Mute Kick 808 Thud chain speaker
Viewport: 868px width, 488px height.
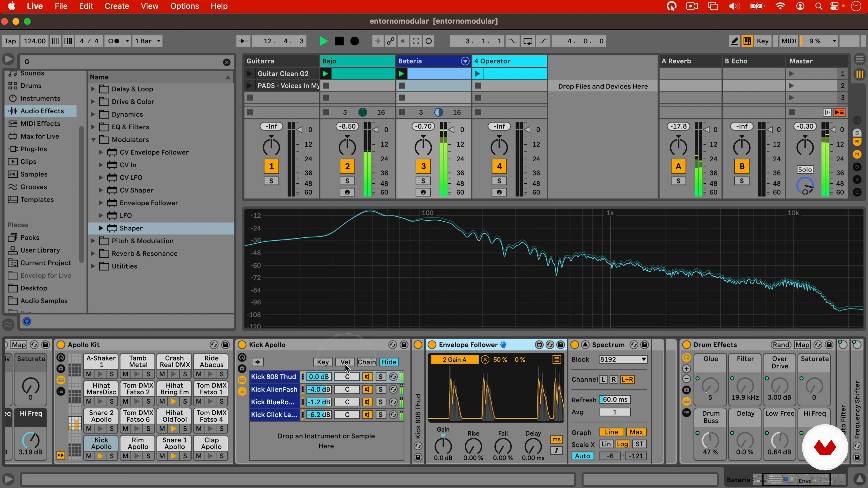tap(367, 377)
